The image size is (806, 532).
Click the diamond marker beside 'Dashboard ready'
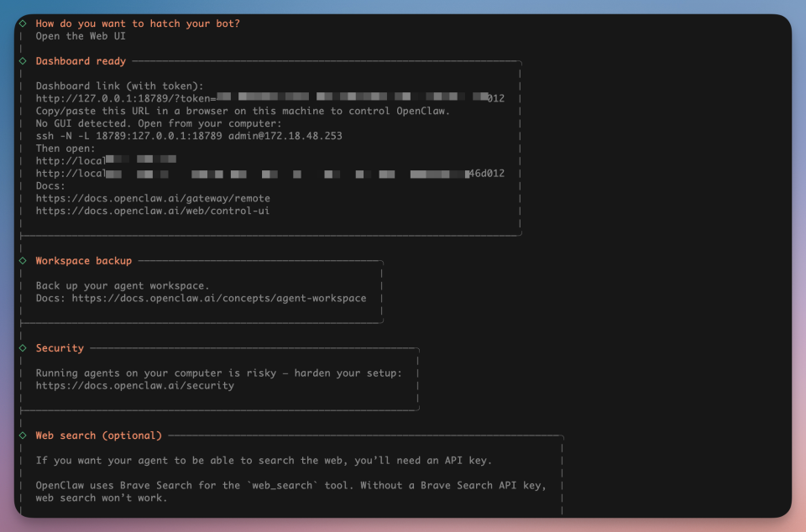click(x=23, y=60)
